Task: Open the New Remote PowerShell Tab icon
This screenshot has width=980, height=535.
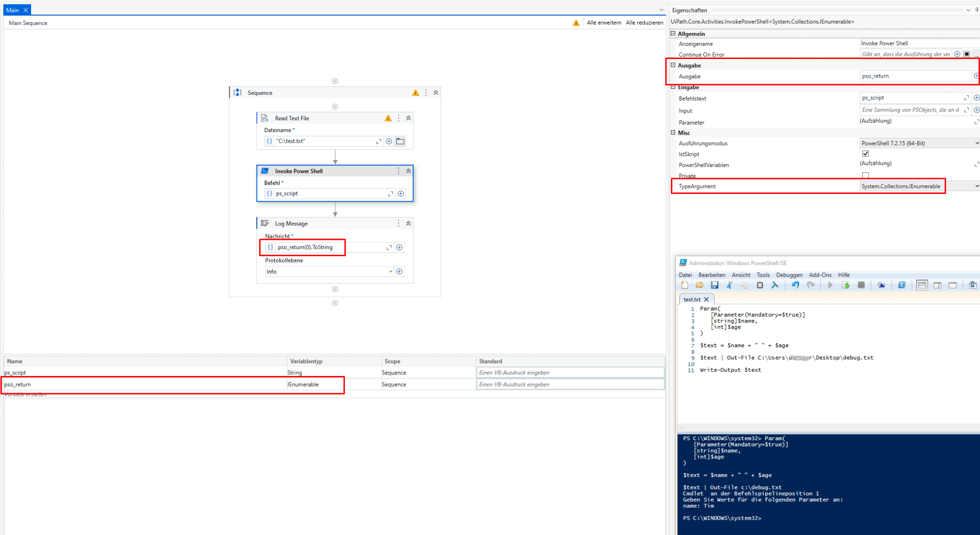Action: 880,285
